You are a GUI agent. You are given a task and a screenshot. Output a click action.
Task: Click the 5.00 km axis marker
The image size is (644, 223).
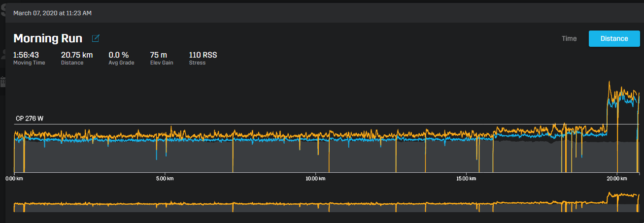coord(164,178)
